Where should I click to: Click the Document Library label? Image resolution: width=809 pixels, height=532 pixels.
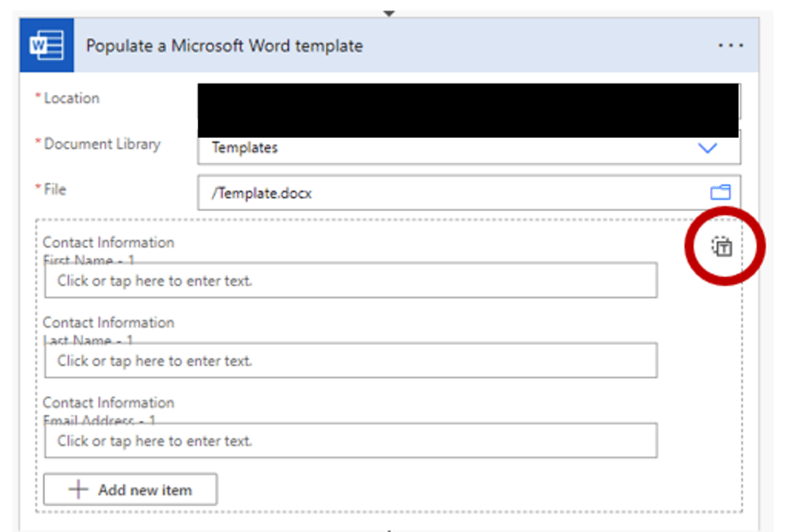(x=101, y=144)
